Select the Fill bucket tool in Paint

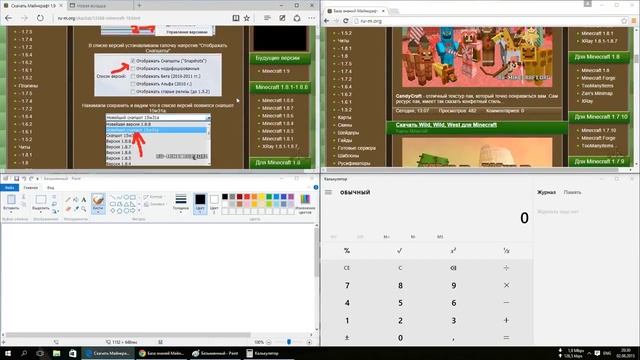tap(76, 199)
